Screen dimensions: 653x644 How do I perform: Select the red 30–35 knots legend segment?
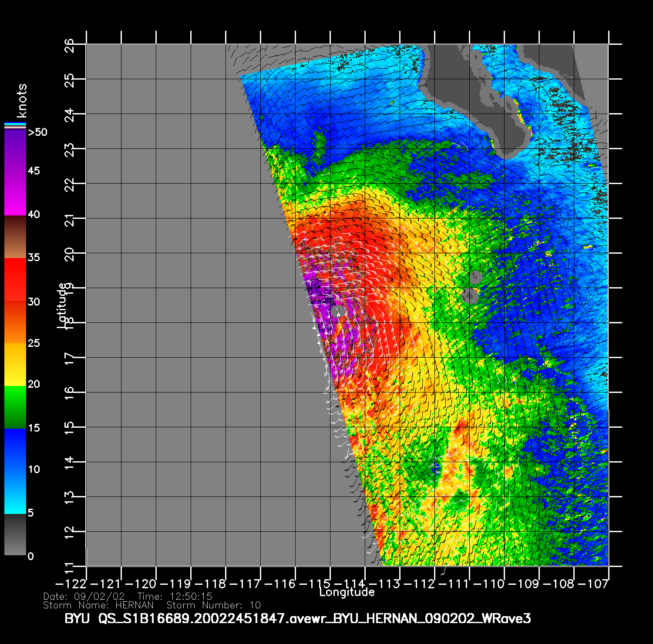[15, 279]
